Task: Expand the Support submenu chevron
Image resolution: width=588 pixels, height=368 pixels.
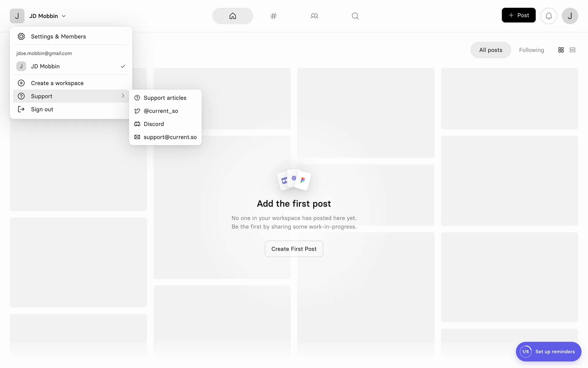Action: click(123, 96)
